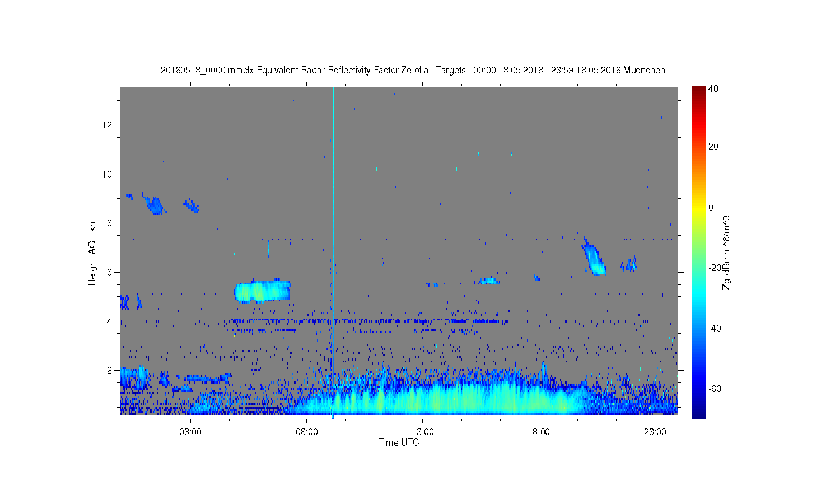Click the height tick label 8
The image size is (840, 504).
click(x=110, y=223)
